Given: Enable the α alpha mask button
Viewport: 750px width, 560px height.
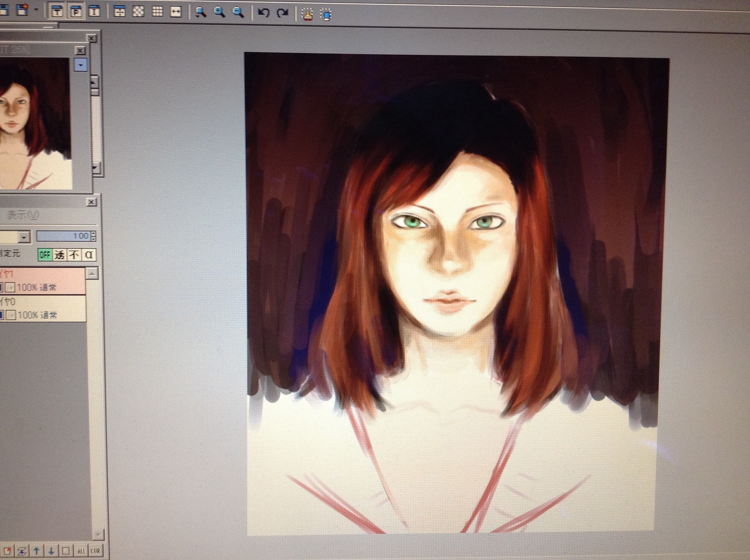Looking at the screenshot, I should pyautogui.click(x=89, y=255).
